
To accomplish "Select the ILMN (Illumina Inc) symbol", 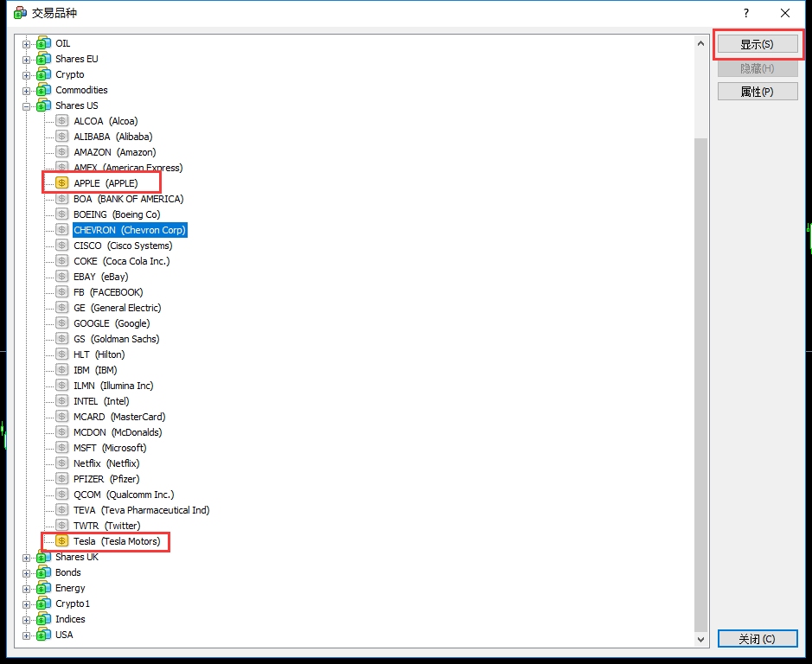I will tap(113, 386).
